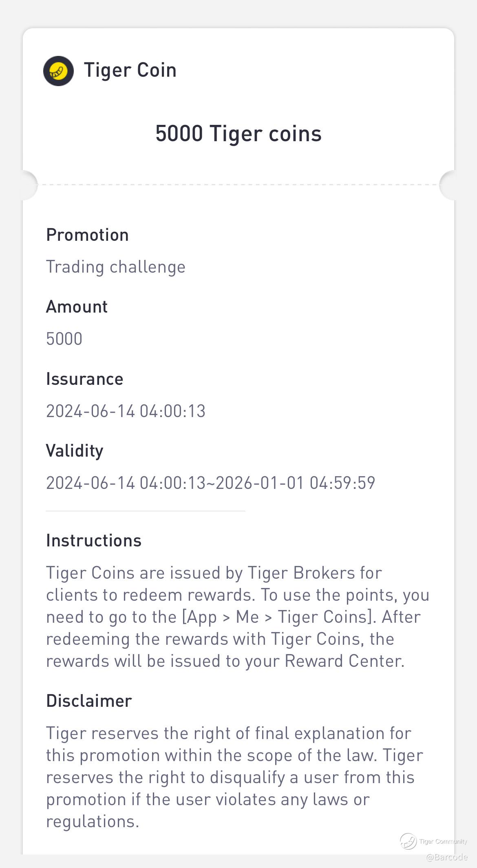The width and height of the screenshot is (477, 868).
Task: Click the validity date range text
Action: coord(210,483)
